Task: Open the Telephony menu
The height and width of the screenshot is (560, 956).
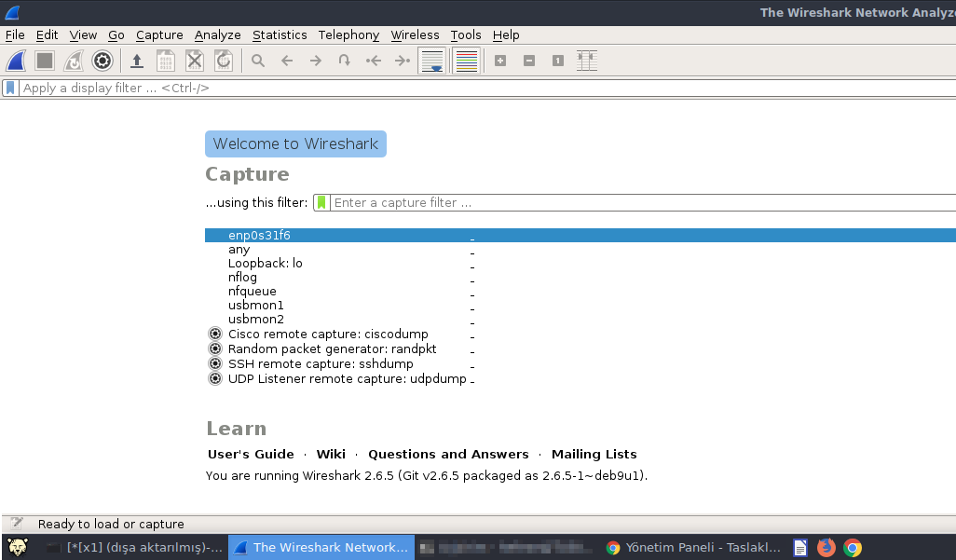Action: pos(348,34)
